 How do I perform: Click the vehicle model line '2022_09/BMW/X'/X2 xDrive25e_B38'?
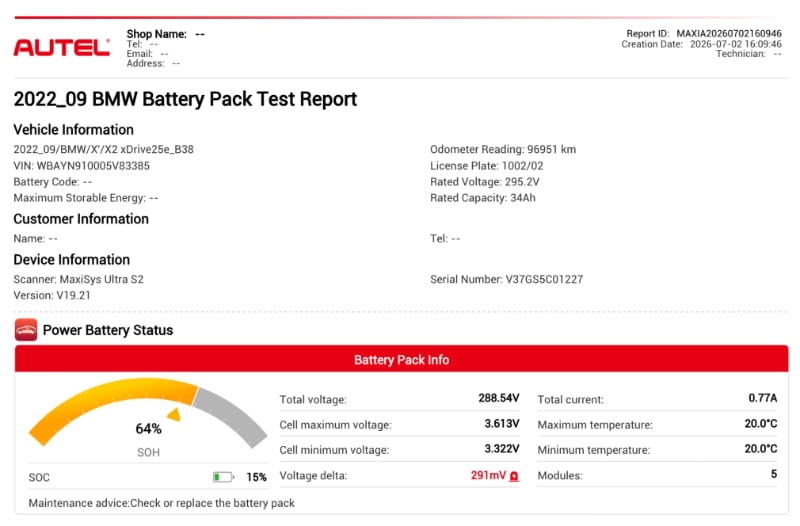coord(104,149)
